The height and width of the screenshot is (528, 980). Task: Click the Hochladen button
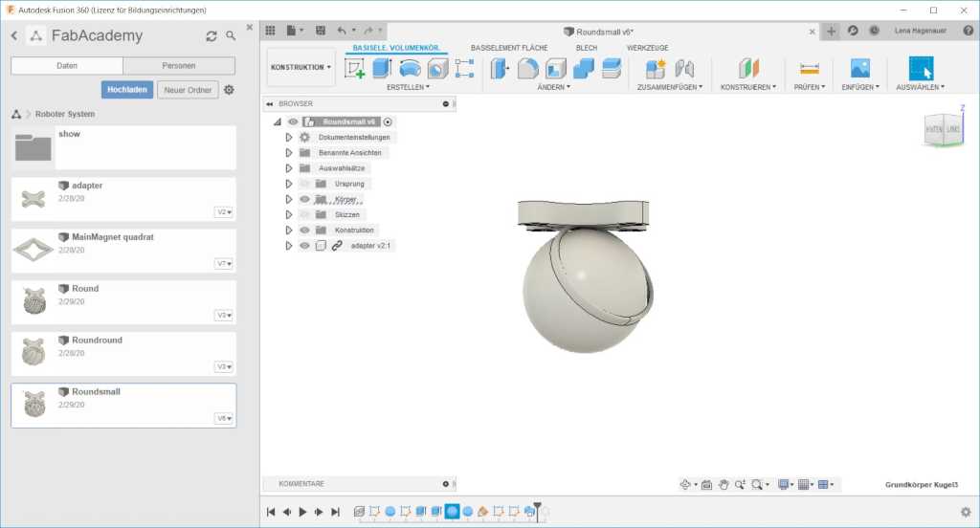click(x=127, y=90)
